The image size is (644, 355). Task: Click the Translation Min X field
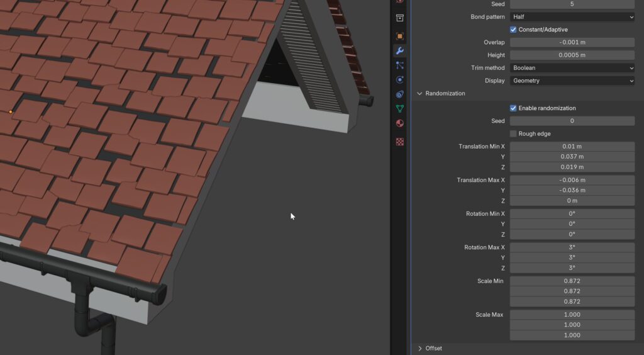572,146
